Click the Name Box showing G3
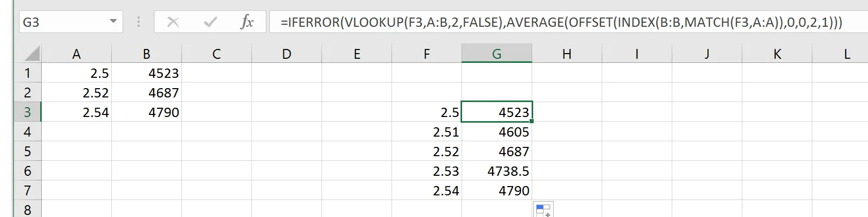Screen dimensions: 868x217 (x=62, y=22)
